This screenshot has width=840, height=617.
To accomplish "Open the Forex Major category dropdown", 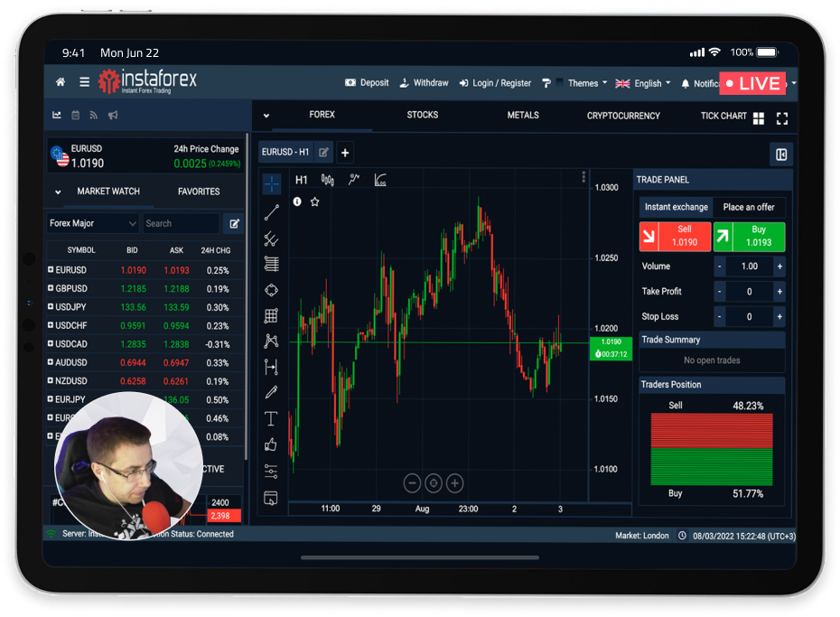I will point(93,223).
